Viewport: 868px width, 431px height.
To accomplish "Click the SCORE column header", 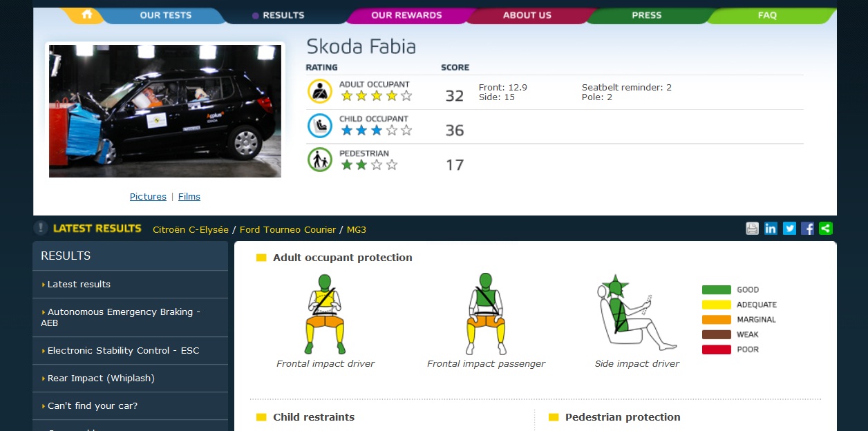I will (x=455, y=68).
